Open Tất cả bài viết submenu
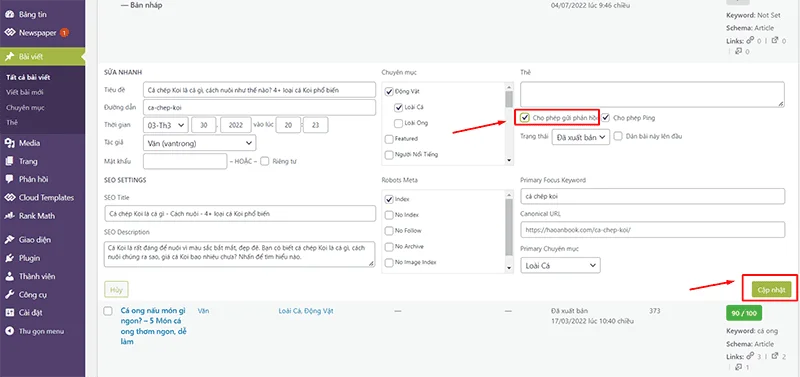 pos(28,78)
